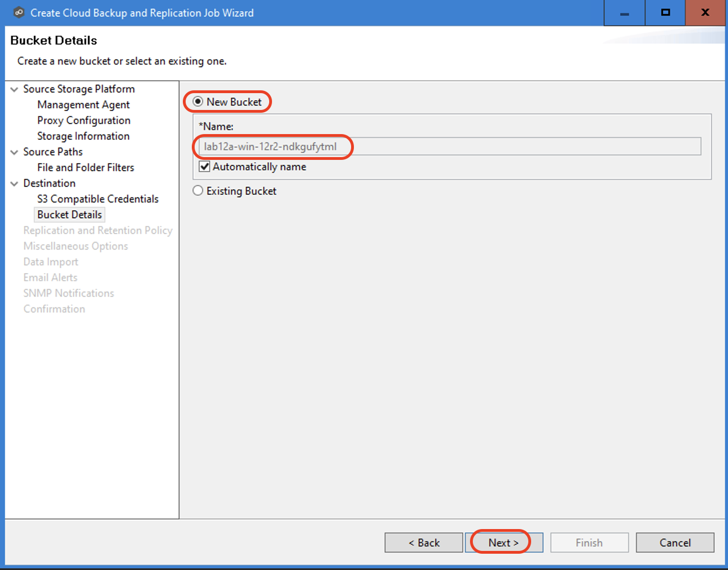Select S3 Compatible Credentials step
Viewport: 728px width, 570px height.
pyautogui.click(x=98, y=199)
